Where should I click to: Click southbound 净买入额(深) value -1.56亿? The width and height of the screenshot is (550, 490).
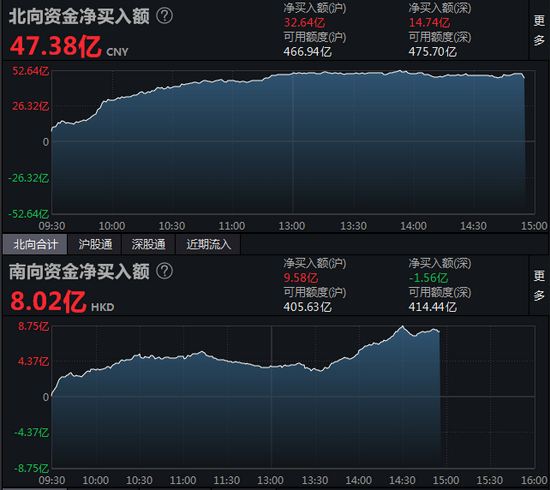click(428, 278)
